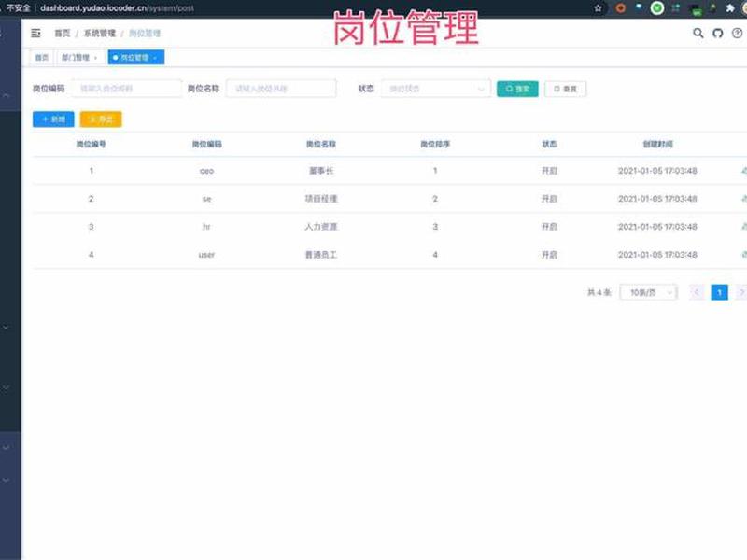Image resolution: width=747 pixels, height=560 pixels.
Task: Click the help question mark icon
Action: 737,33
